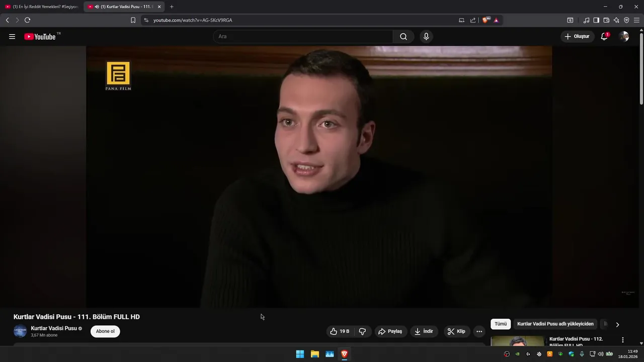The width and height of the screenshot is (644, 362).
Task: Open NVIDIA tray icon
Action: tap(517, 354)
